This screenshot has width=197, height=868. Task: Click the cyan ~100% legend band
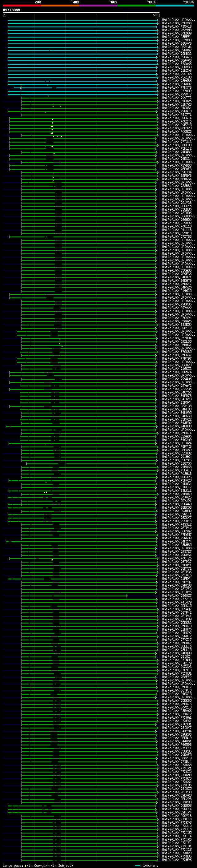(x=175, y=6)
